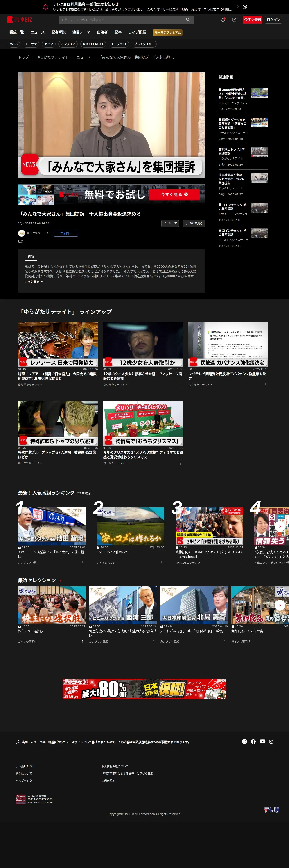Screen dimensions: 289x868
Task: Select the カンブリア program chip
Action: [68, 44]
